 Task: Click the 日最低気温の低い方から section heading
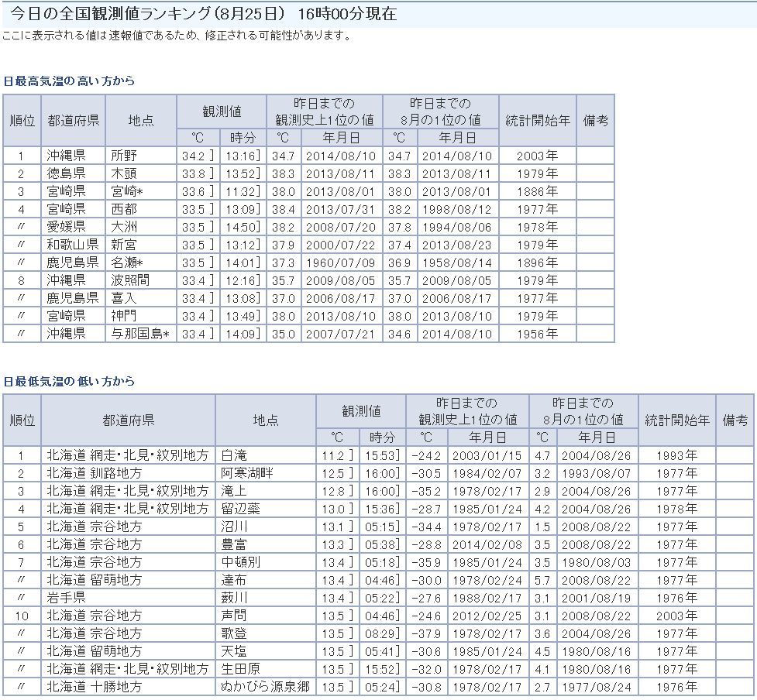coord(69,381)
